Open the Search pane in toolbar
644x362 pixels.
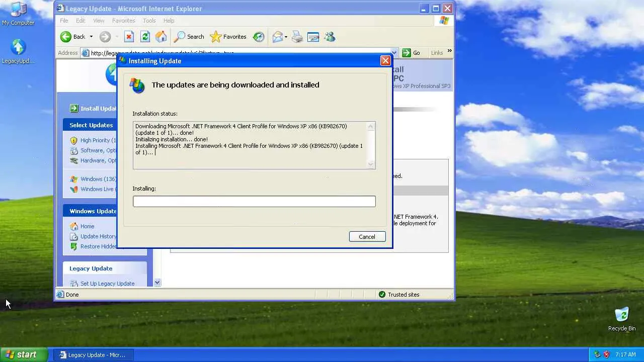(x=189, y=37)
